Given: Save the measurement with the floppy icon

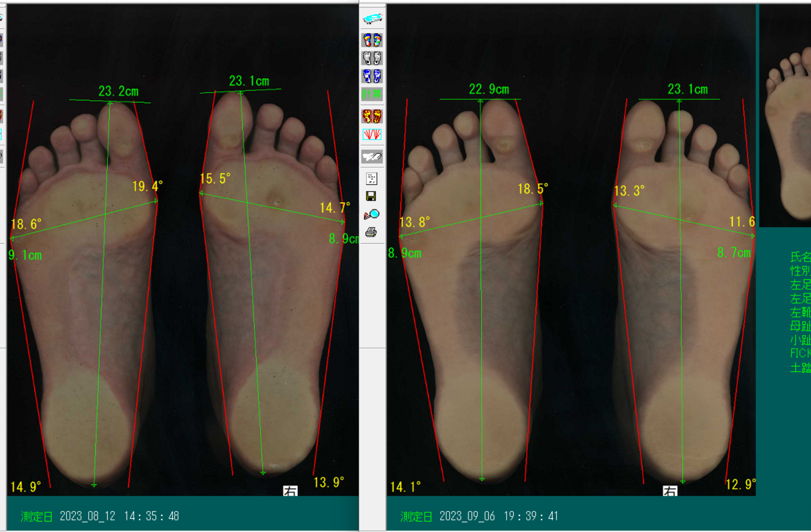Looking at the screenshot, I should coord(371,196).
